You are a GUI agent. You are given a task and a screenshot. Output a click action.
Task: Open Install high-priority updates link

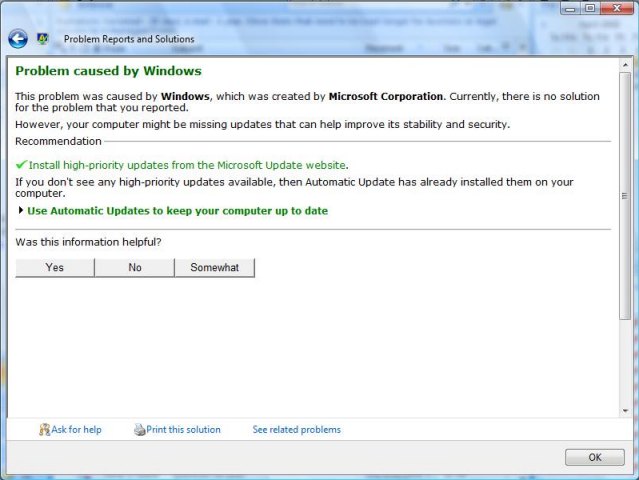pyautogui.click(x=187, y=165)
